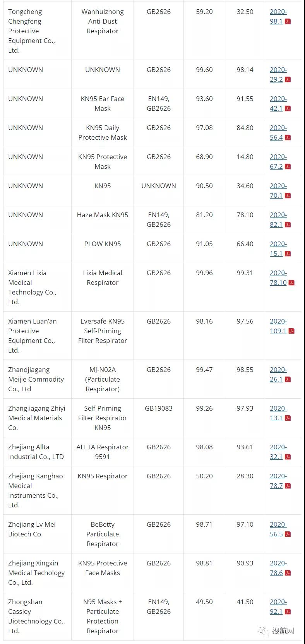Open PDF icon for Lixia report 2020-78.10

(291, 283)
